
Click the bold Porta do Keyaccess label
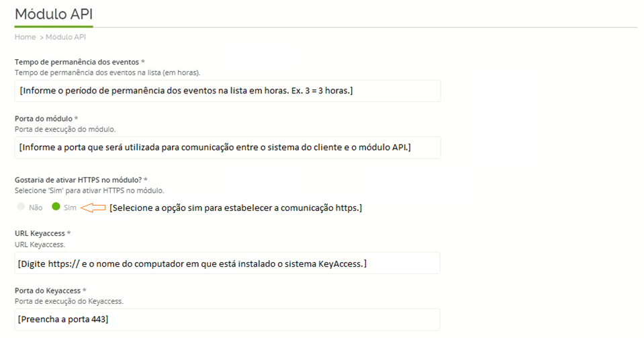tap(48, 291)
